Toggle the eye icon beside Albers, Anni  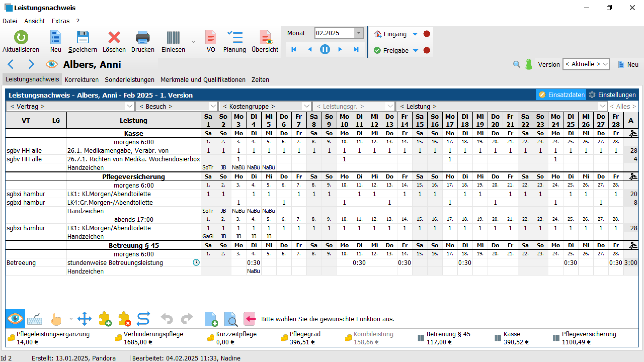pyautogui.click(x=52, y=64)
